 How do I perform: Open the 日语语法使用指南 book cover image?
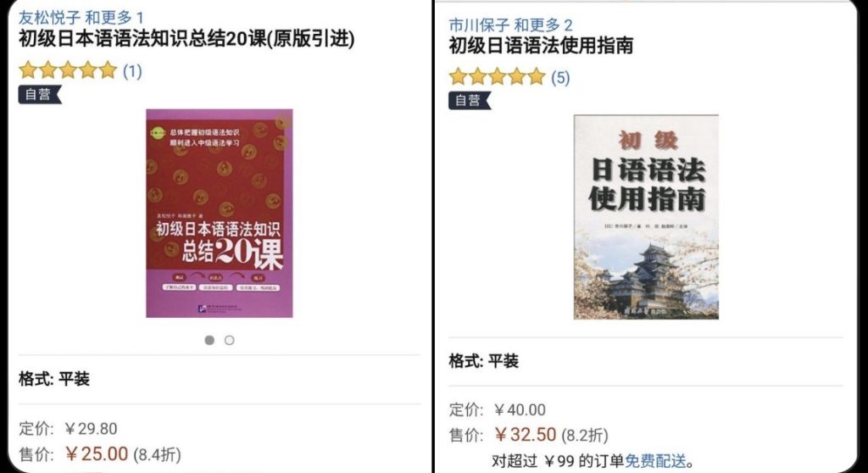[646, 217]
